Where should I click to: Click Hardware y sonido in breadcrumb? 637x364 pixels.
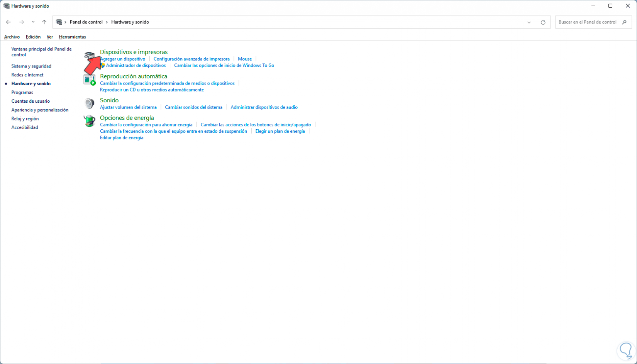coord(130,22)
